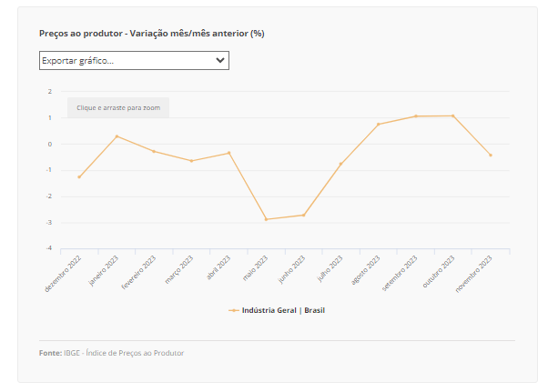The image size is (558, 392).
Task: Click the julho 2023 data marker
Action: 340,164
